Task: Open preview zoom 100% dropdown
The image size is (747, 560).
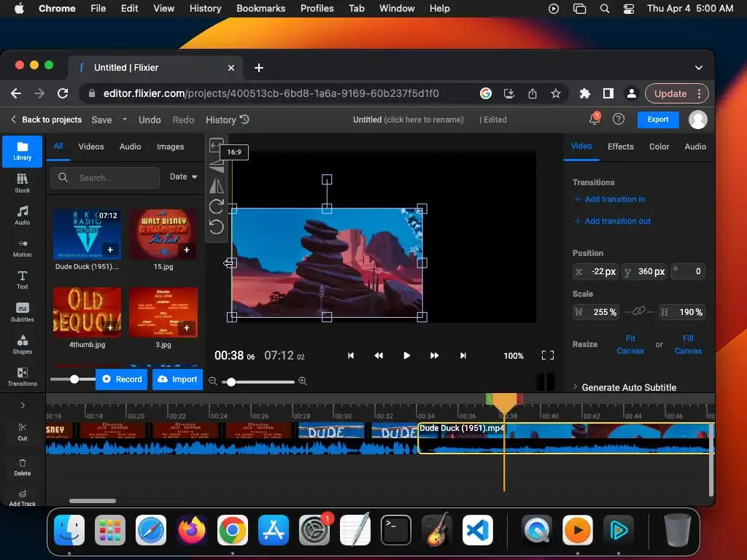Action: (513, 356)
